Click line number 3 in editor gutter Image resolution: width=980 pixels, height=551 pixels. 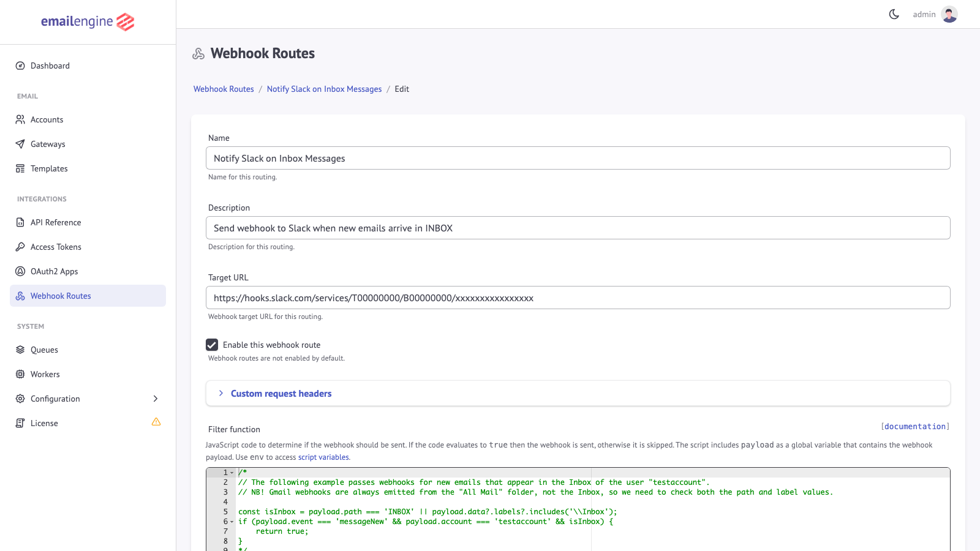225,492
